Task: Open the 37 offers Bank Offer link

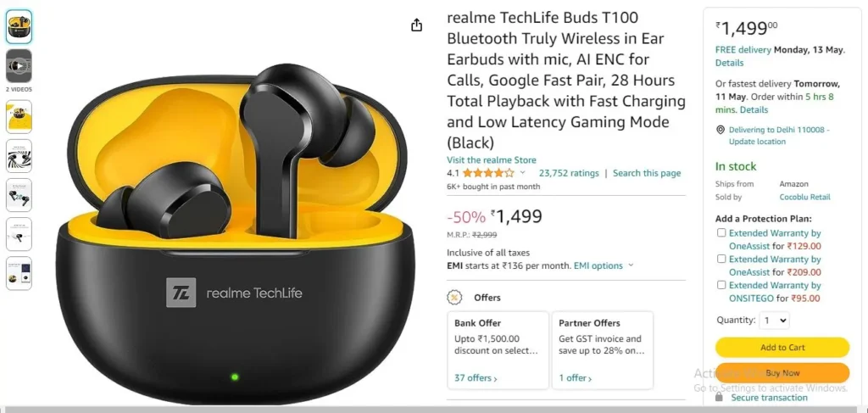Action: click(x=476, y=378)
